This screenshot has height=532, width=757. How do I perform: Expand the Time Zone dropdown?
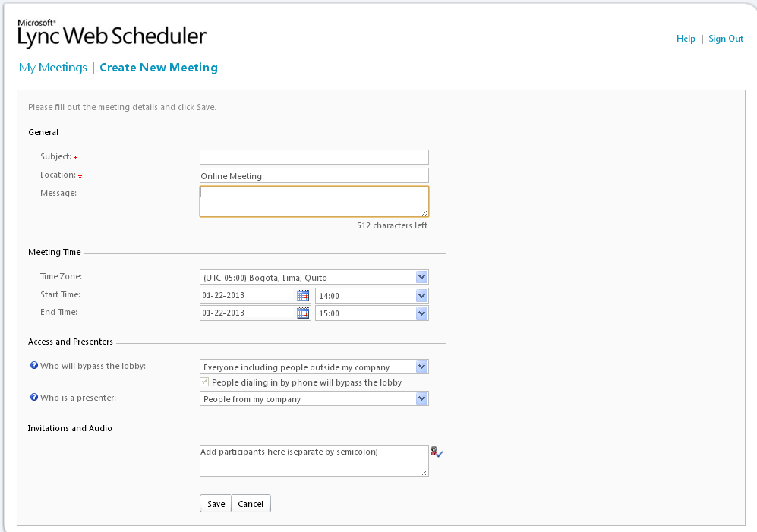click(314, 277)
